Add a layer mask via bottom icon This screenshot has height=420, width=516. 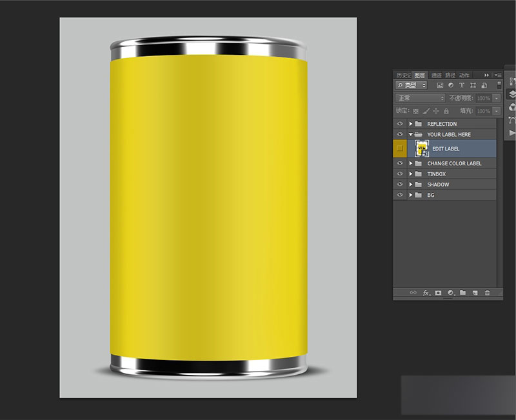coord(438,293)
